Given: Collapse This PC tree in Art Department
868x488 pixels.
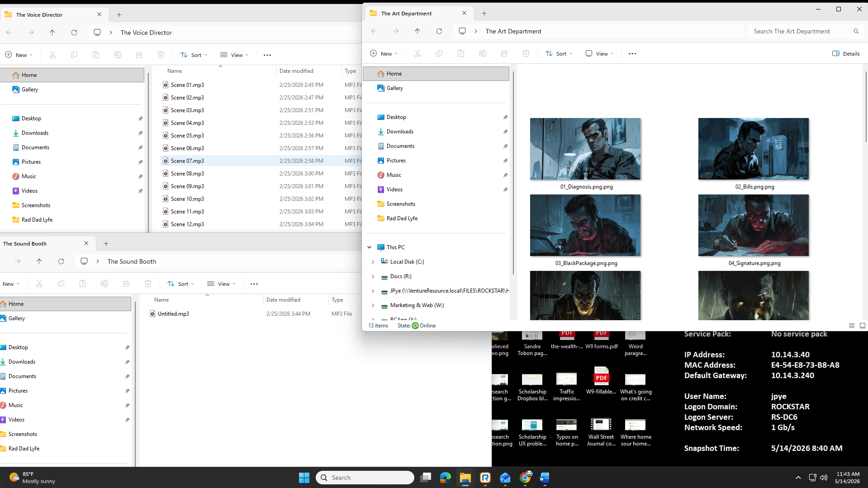Looking at the screenshot, I should [369, 247].
